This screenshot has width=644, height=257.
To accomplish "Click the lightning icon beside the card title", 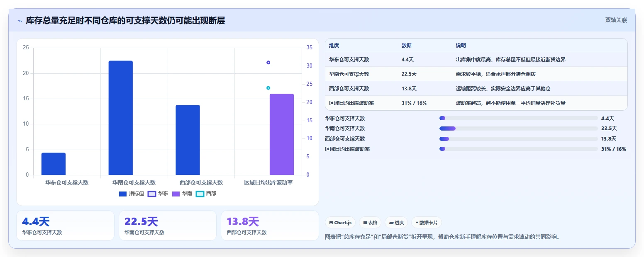I will pos(20,21).
